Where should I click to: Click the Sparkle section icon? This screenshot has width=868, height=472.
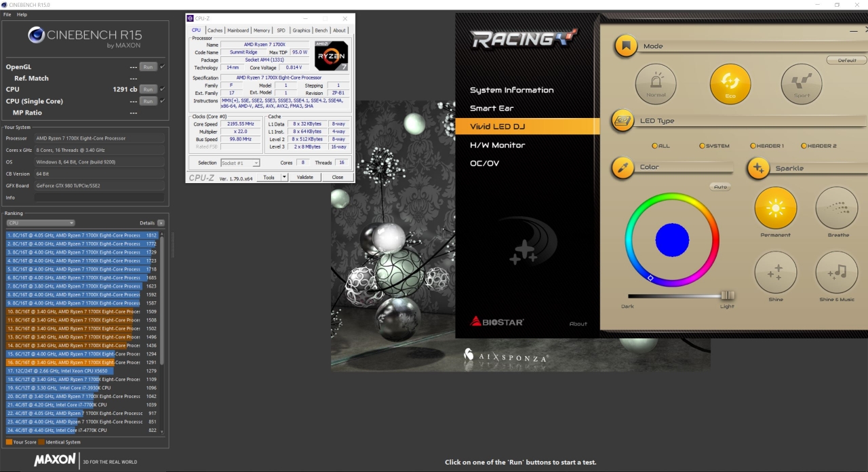(759, 168)
